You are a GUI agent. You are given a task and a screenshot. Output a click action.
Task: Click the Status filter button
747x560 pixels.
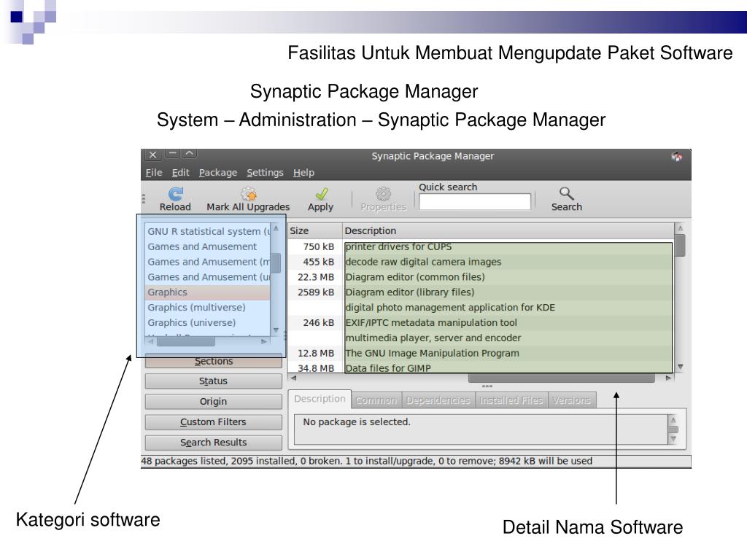214,381
